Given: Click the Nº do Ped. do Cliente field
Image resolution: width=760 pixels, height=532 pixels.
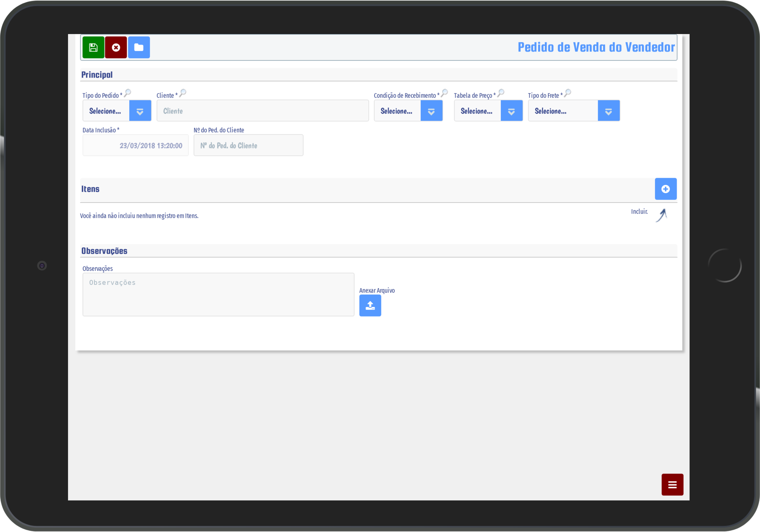Looking at the screenshot, I should pyautogui.click(x=248, y=145).
